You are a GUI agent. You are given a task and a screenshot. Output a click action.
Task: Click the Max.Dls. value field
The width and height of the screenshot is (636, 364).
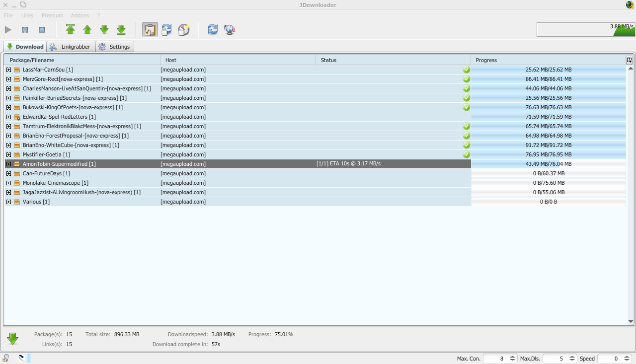pos(555,359)
